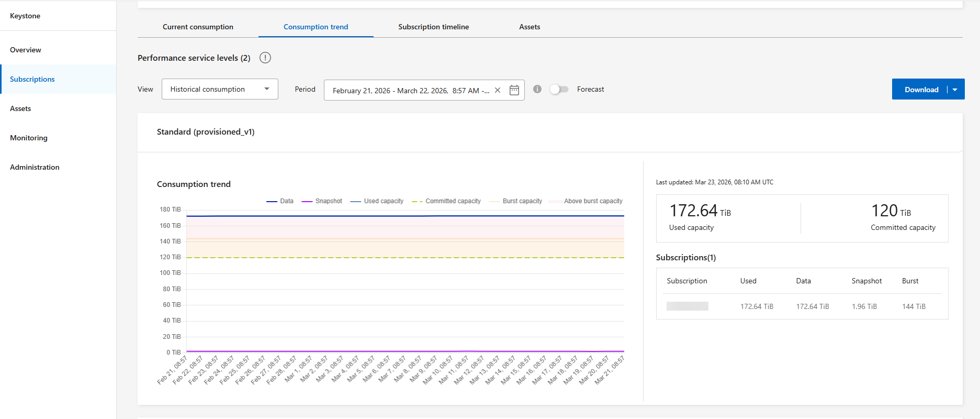Switch to the Assets tab
The width and height of the screenshot is (980, 419).
(530, 27)
